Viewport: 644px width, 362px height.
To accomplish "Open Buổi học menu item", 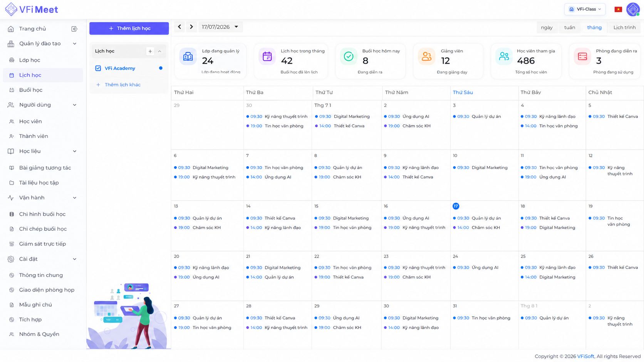I will pos(43,90).
